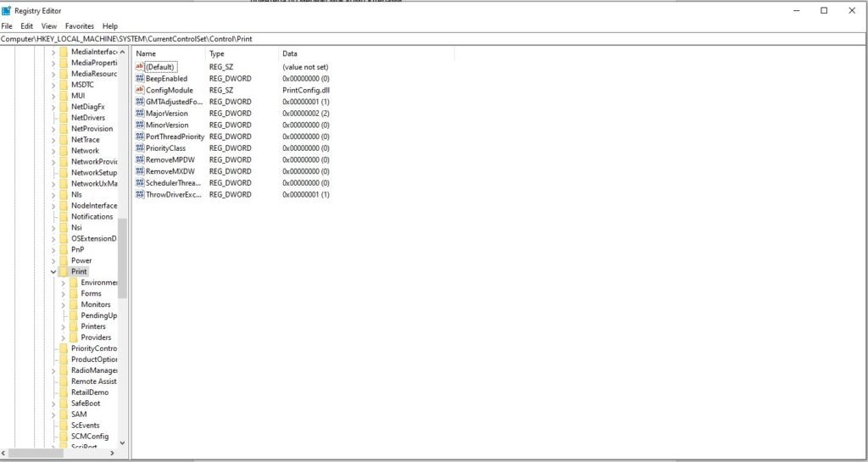Viewport: 868px width, 462px height.
Task: Collapse the Print key in tree
Action: click(53, 272)
